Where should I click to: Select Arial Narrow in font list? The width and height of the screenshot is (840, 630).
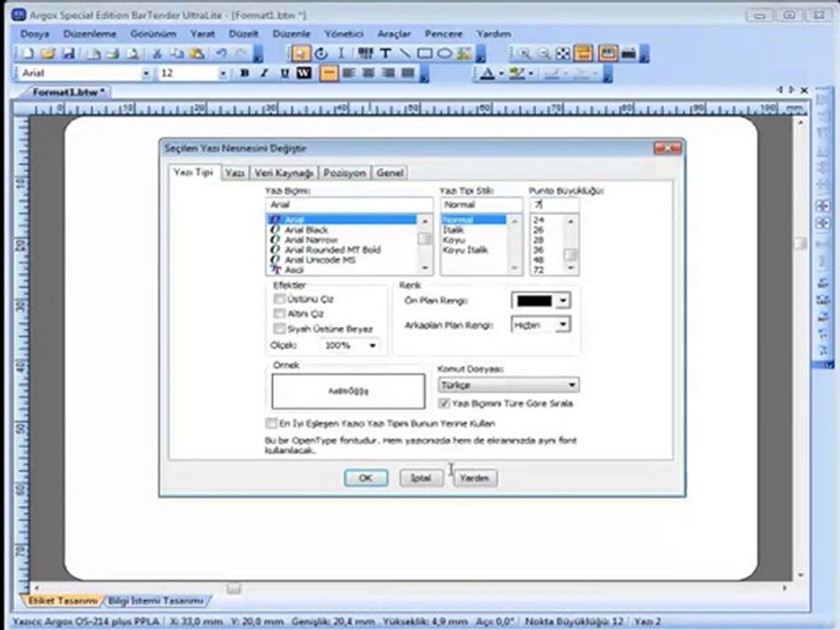pyautogui.click(x=311, y=240)
